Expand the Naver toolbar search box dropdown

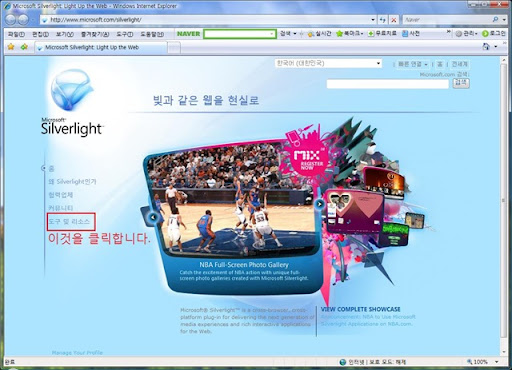pos(272,34)
